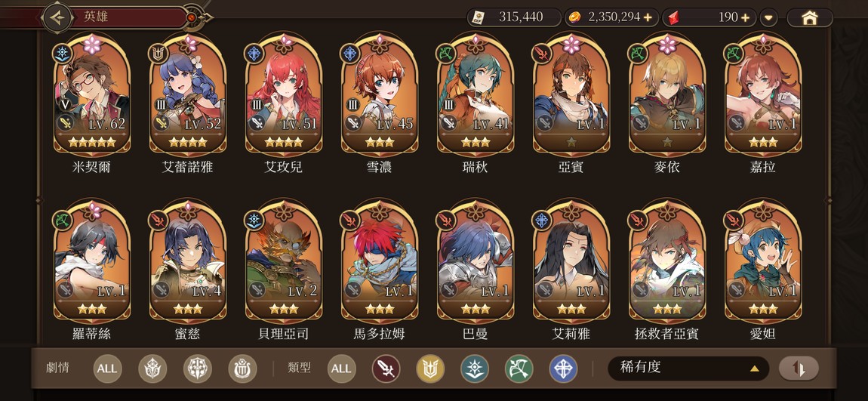Open the home screen via house icon
The image size is (868, 401).
pyautogui.click(x=809, y=17)
